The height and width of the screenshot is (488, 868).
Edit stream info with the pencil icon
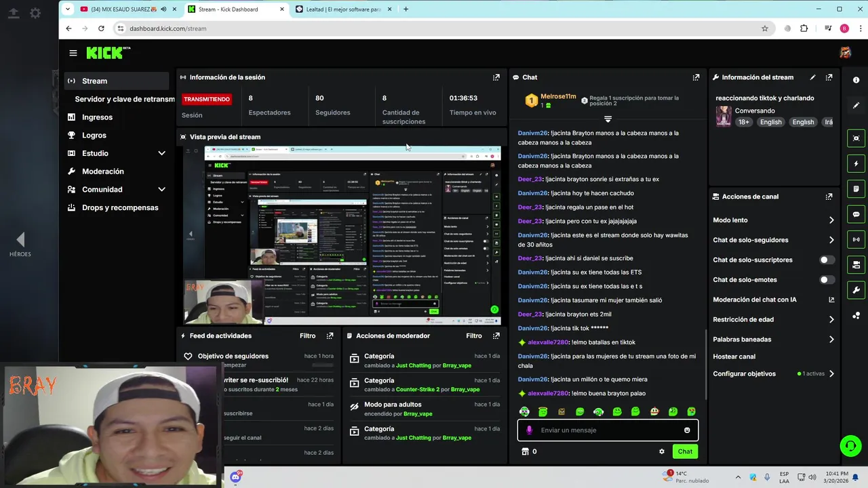812,77
